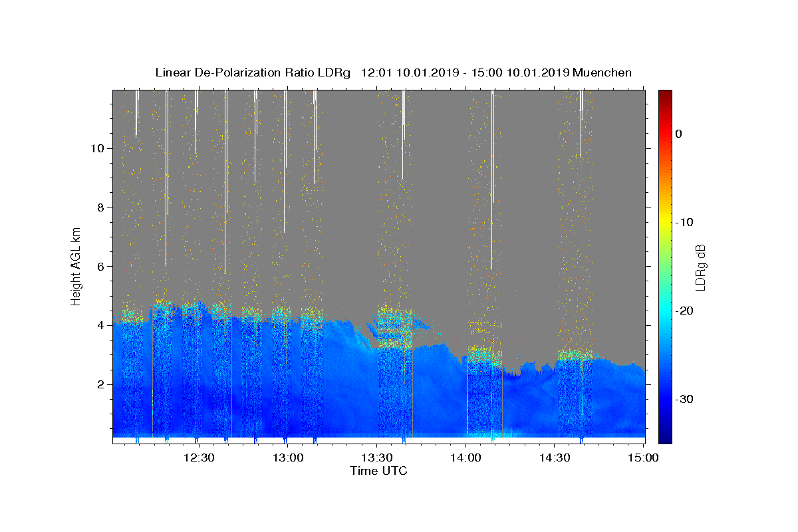Click the plot title 'Linear De-Polarization Ratio LDRg'
The width and height of the screenshot is (798, 532).
tap(253, 72)
